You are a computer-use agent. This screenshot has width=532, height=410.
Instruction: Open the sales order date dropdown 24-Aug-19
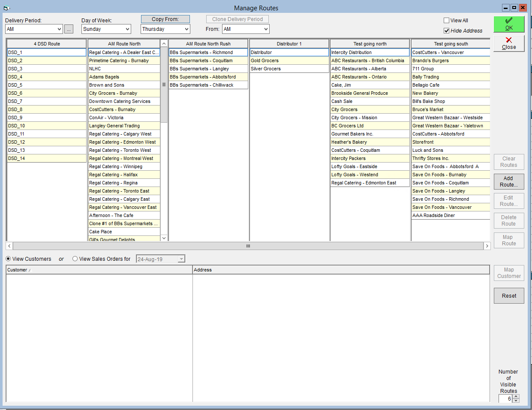[x=181, y=259]
